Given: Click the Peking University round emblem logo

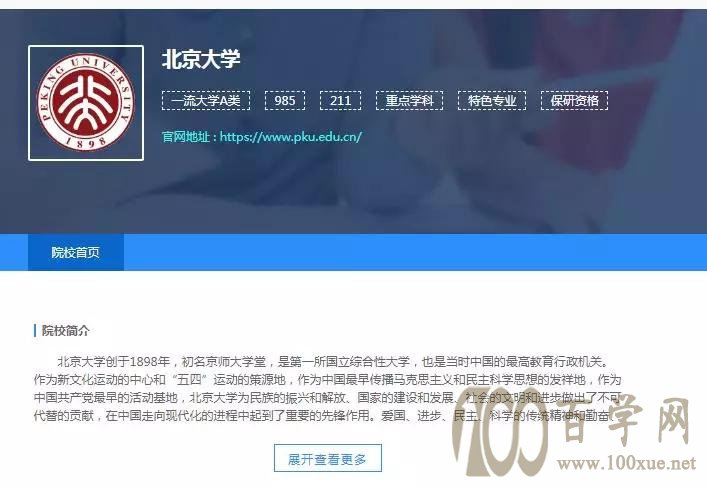Looking at the screenshot, I should point(86,102).
